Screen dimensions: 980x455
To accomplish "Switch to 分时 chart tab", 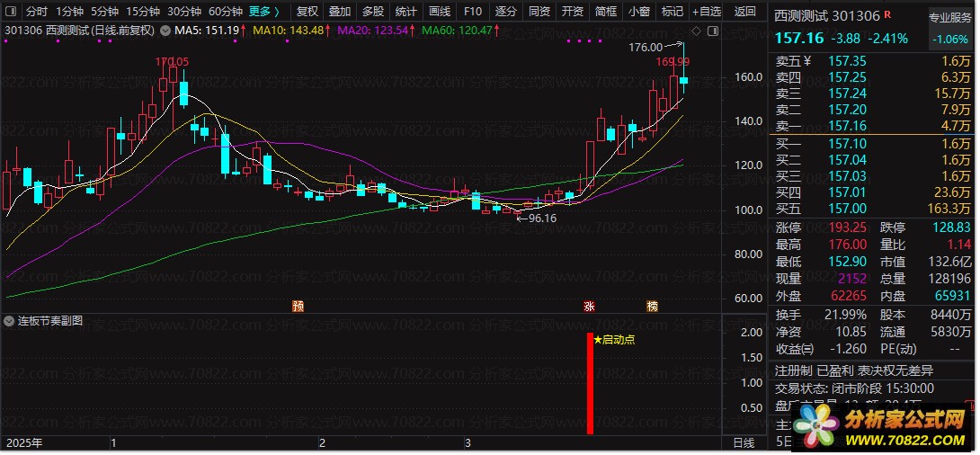I will click(36, 12).
